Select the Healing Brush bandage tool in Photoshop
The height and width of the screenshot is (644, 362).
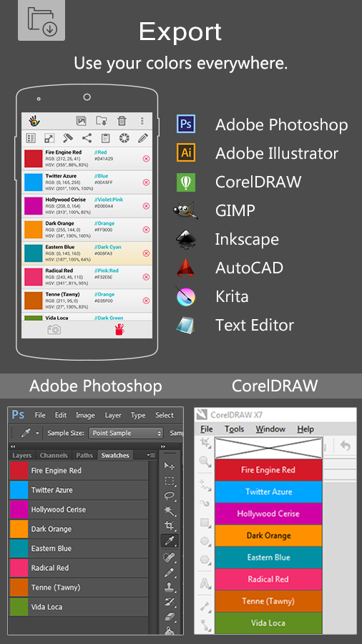170,557
